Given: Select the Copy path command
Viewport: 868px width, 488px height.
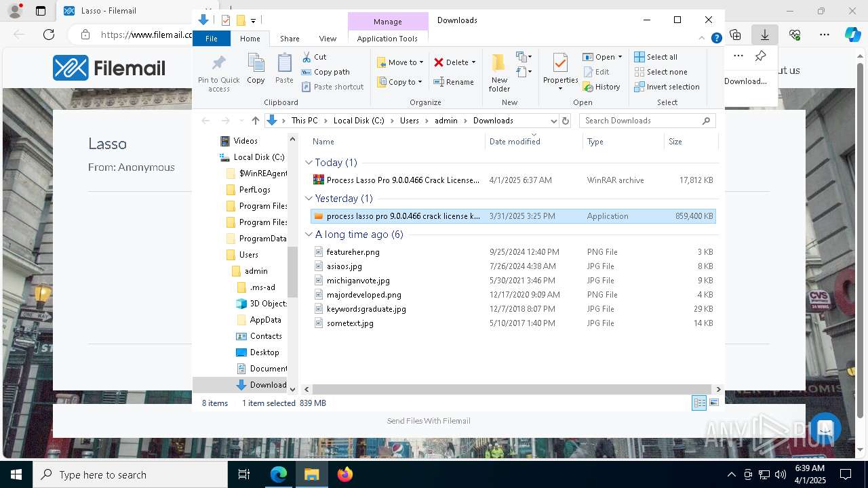Looking at the screenshot, I should (x=325, y=72).
